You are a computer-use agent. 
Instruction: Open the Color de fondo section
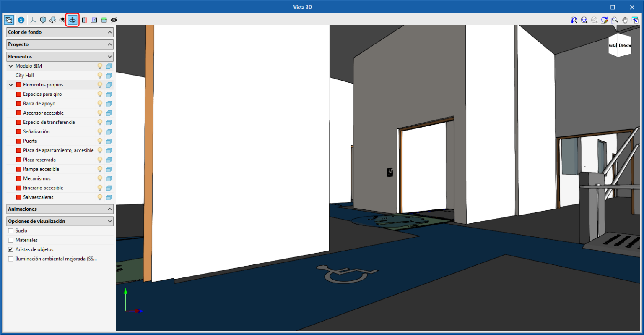60,32
